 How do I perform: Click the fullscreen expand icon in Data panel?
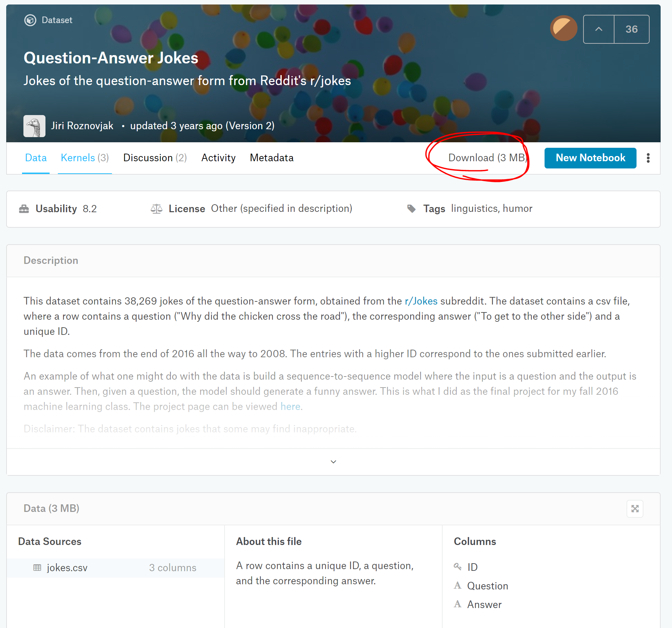pyautogui.click(x=635, y=508)
